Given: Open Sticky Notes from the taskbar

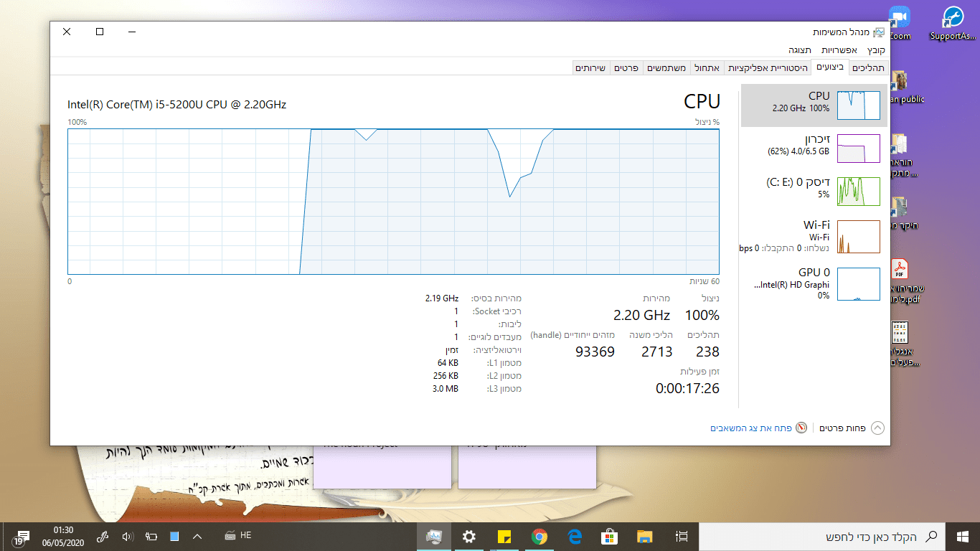Looking at the screenshot, I should pyautogui.click(x=504, y=536).
